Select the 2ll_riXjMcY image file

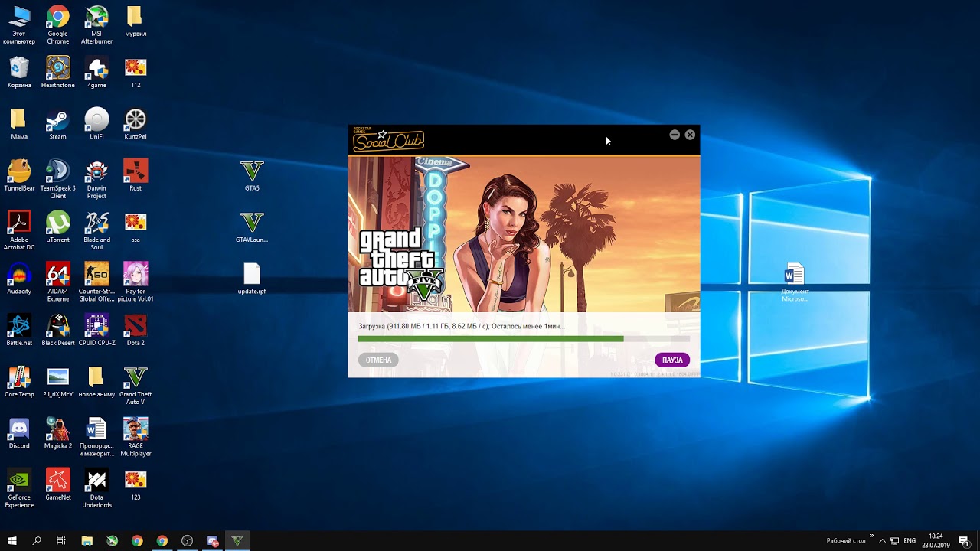[57, 381]
